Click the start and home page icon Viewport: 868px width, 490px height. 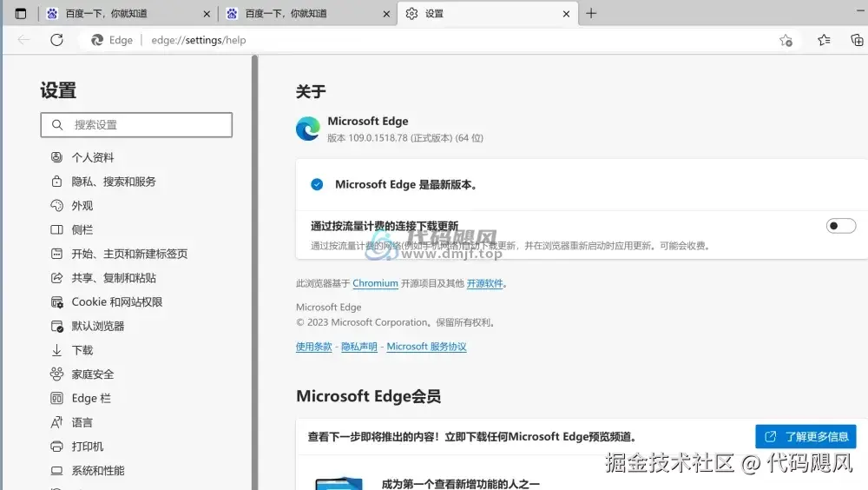(x=56, y=254)
